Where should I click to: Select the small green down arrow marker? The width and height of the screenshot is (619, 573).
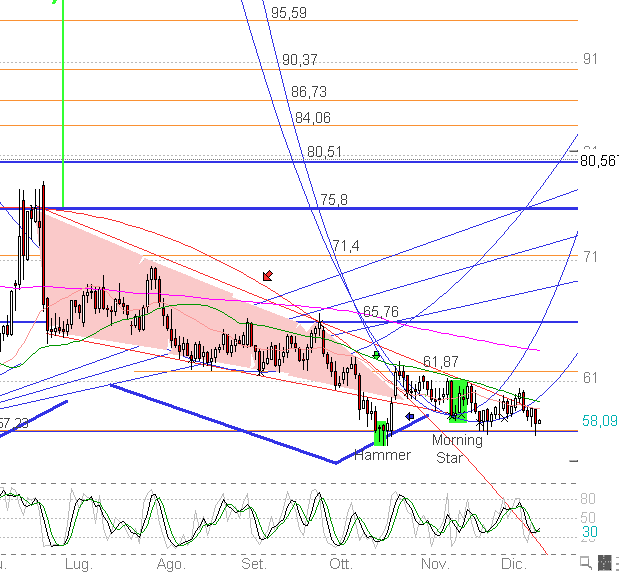(x=376, y=354)
